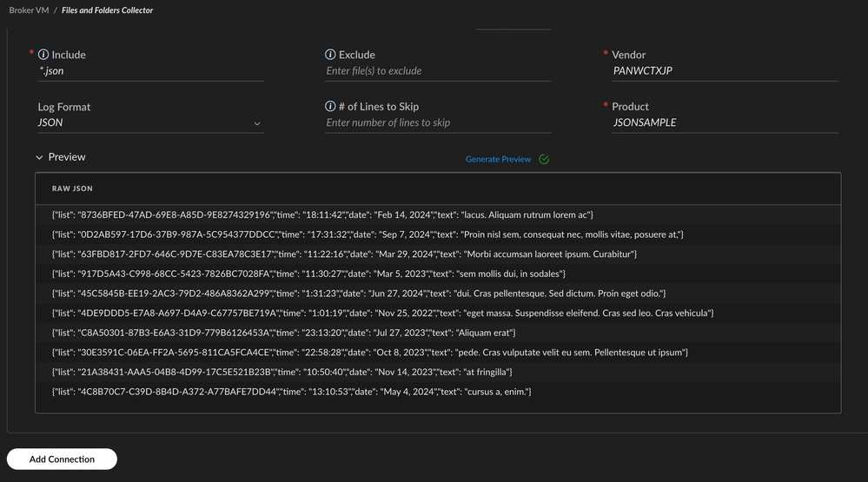Click the Exclude files input field
This screenshot has width=868, height=482.
tap(437, 71)
